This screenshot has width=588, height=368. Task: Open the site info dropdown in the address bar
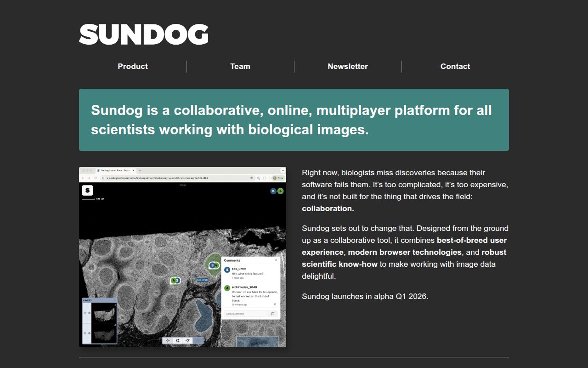click(103, 178)
